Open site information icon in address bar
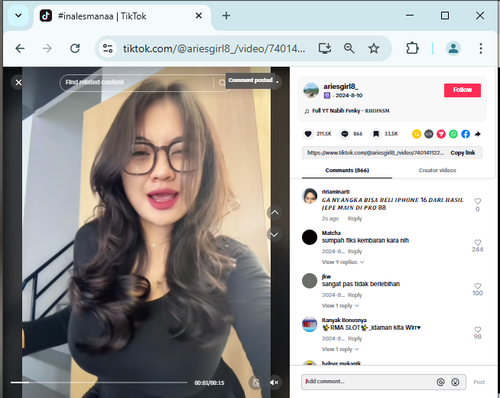This screenshot has height=398, width=500. tap(108, 49)
